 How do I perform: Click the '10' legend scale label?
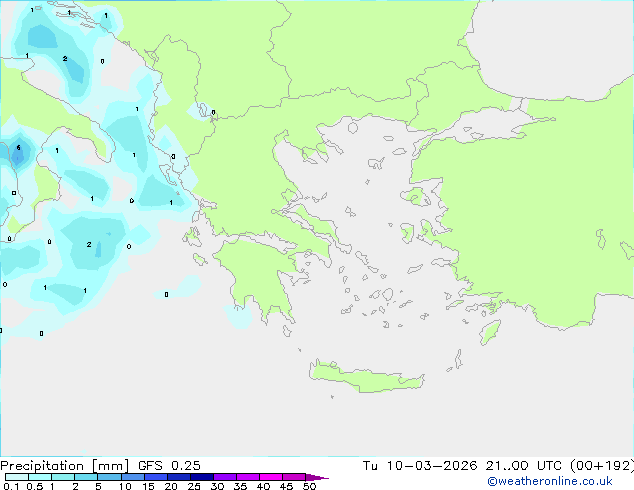point(125,486)
